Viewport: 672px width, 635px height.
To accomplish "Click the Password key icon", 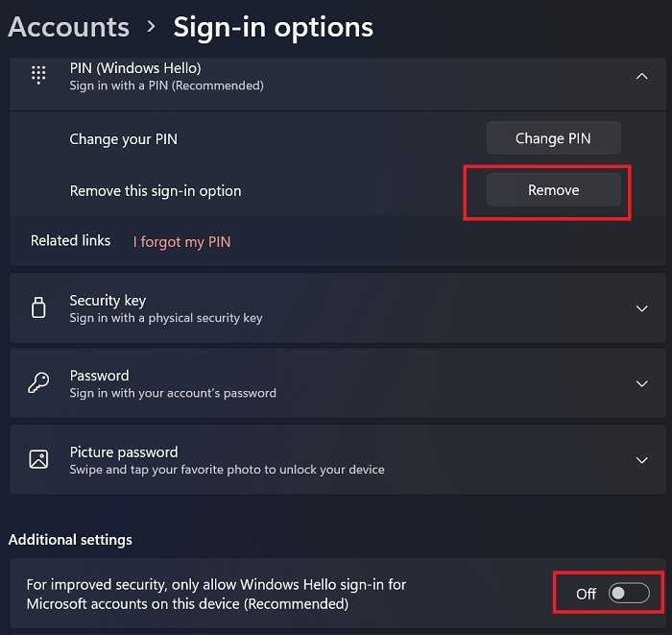I will (x=38, y=383).
